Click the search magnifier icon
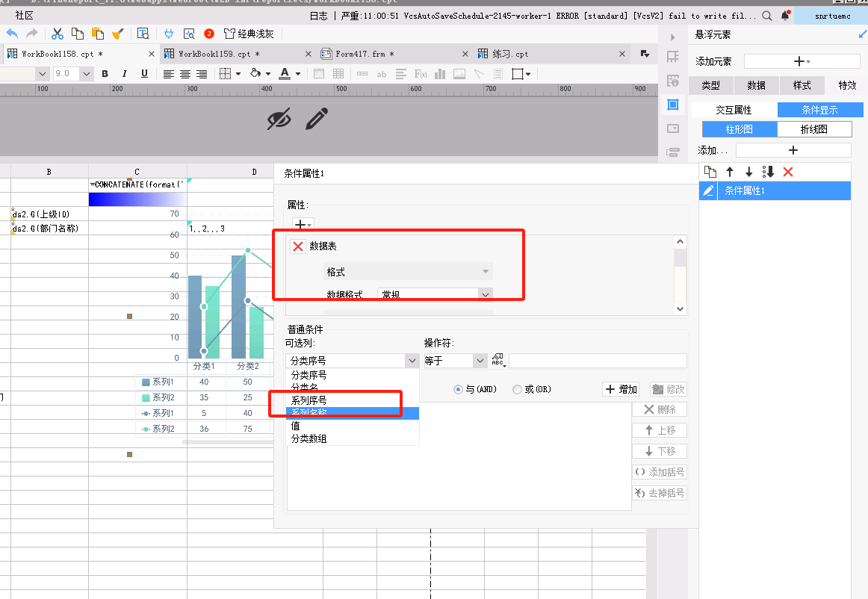The width and height of the screenshot is (868, 599). coord(766,16)
